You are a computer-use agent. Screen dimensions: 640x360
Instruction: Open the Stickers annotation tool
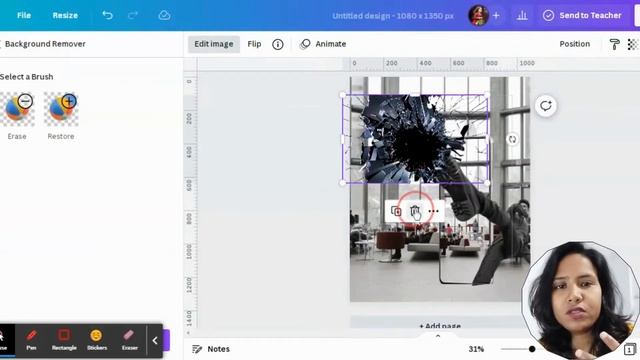tap(97, 340)
